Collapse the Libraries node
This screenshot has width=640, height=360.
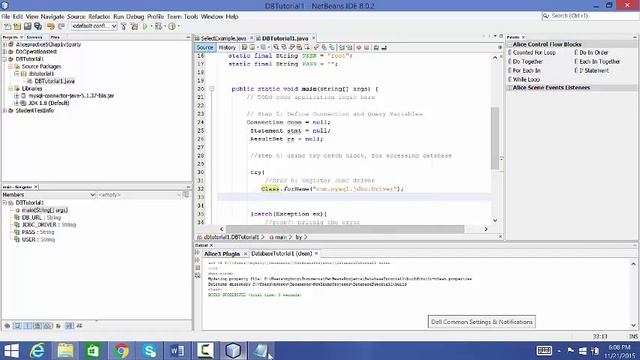click(x=11, y=89)
